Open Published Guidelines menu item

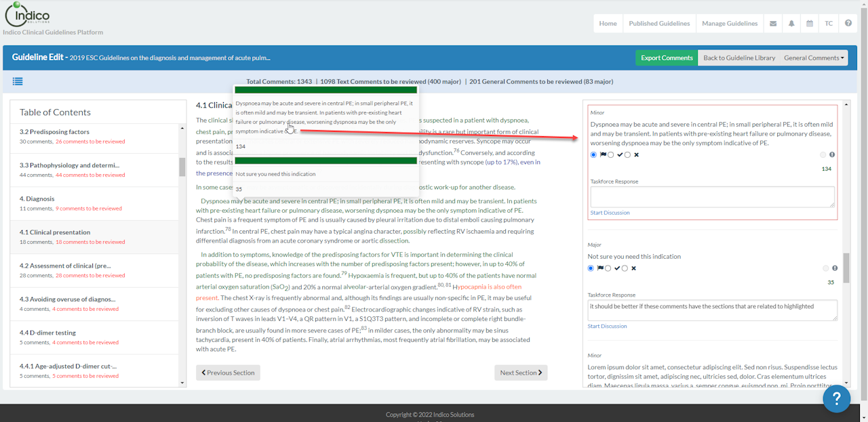pyautogui.click(x=659, y=23)
